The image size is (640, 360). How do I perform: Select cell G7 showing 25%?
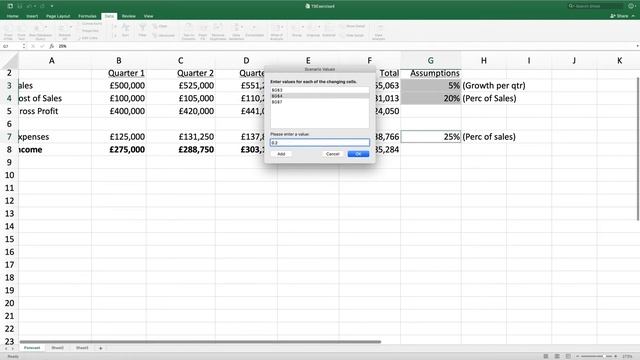point(431,137)
